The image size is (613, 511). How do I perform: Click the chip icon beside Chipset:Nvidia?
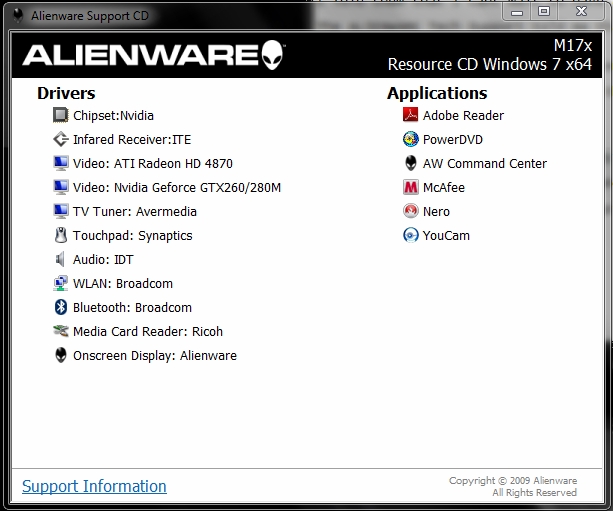(x=60, y=115)
